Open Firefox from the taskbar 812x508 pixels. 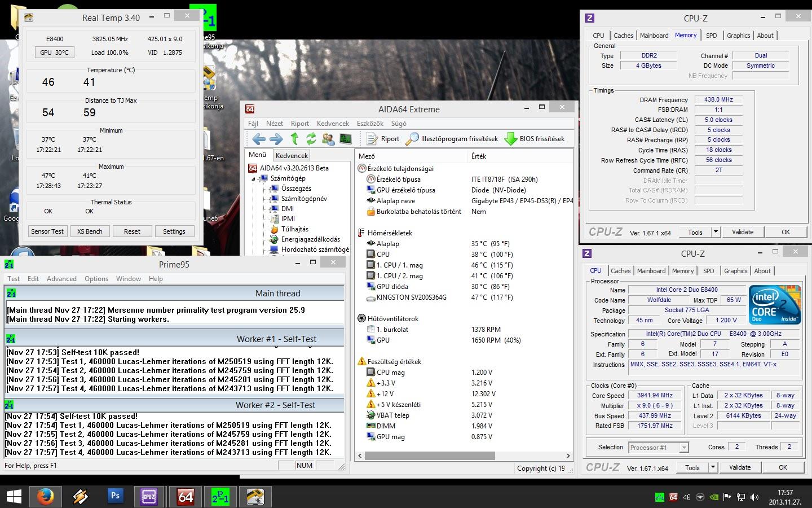(x=46, y=496)
